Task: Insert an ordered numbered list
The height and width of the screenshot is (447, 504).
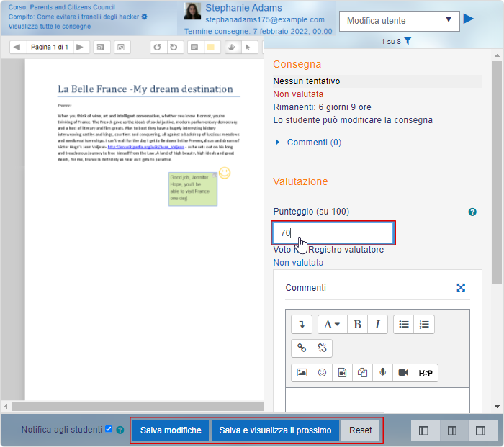Action: [424, 324]
